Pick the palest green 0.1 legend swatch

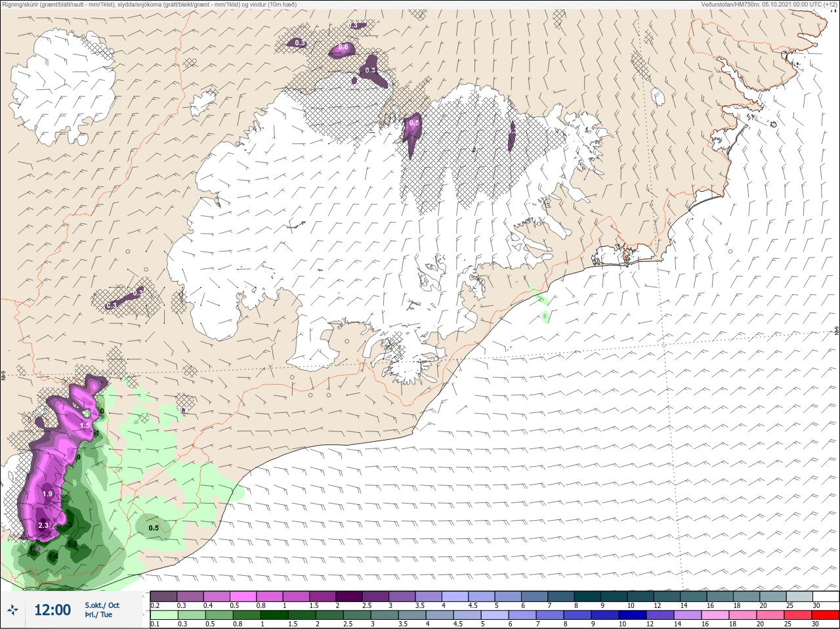click(163, 615)
